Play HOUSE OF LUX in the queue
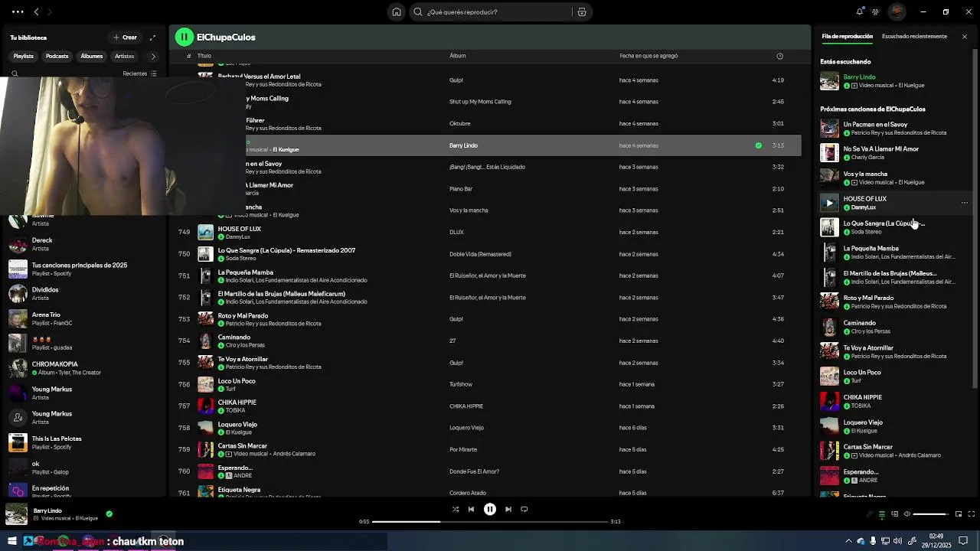Screen dimensions: 980x551 coord(829,203)
